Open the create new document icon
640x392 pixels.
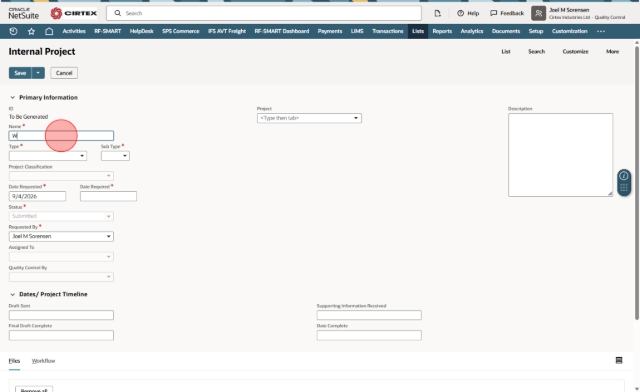pos(438,13)
